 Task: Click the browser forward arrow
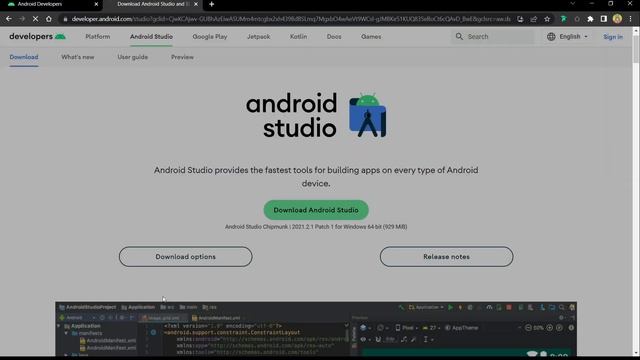pos(22,19)
